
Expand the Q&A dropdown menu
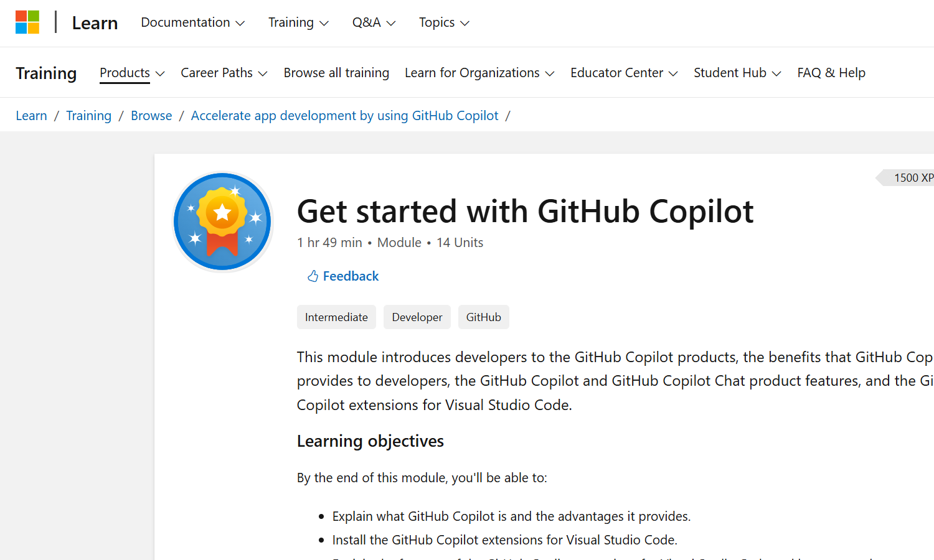pyautogui.click(x=374, y=23)
